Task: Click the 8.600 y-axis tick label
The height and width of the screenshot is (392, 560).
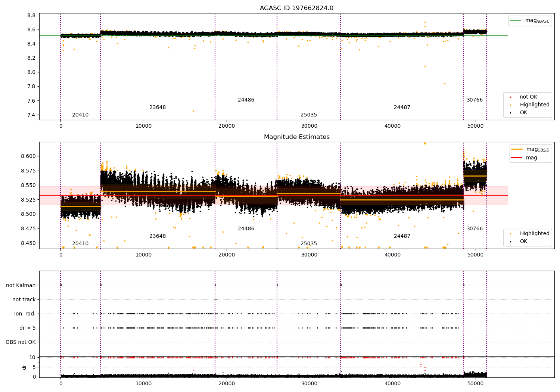Action: pyautogui.click(x=29, y=156)
